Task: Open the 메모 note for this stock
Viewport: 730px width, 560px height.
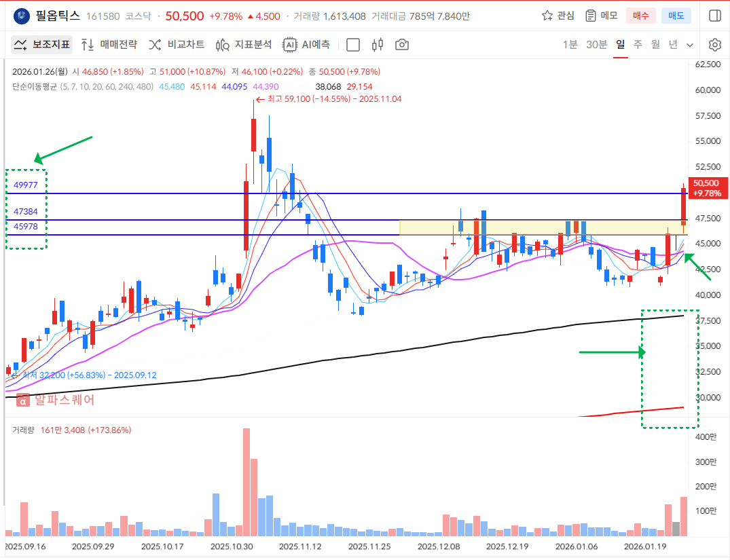Action: pos(601,16)
